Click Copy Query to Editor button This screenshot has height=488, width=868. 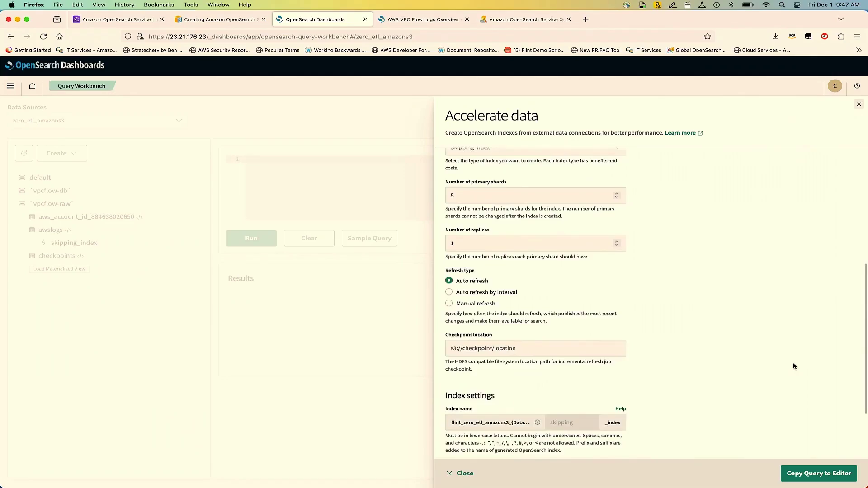click(x=818, y=473)
